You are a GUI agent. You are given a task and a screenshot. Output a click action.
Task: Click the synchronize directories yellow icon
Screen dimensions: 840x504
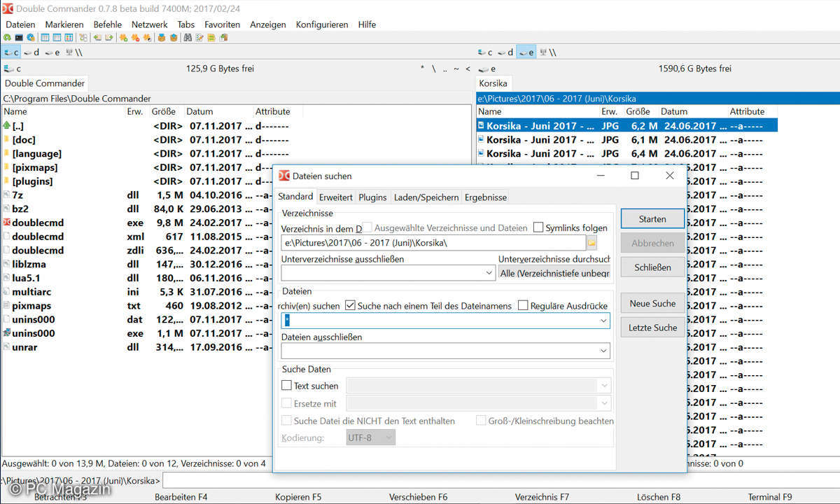[211, 38]
